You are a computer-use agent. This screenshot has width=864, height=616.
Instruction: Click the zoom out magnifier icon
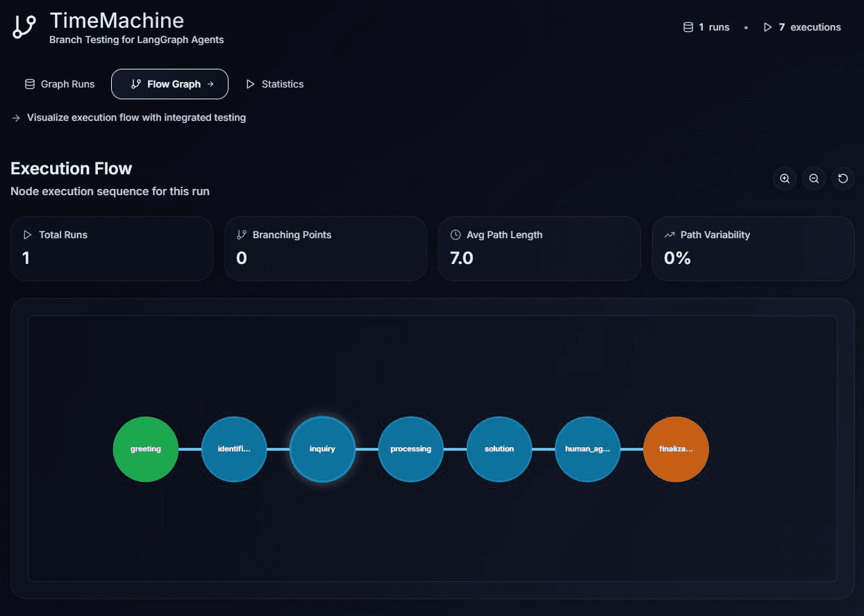[814, 178]
